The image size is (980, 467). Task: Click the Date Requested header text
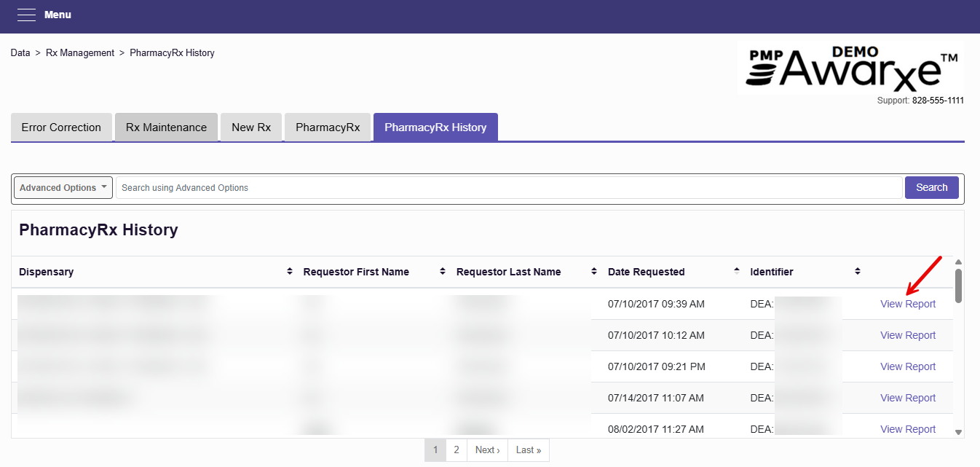coord(647,272)
